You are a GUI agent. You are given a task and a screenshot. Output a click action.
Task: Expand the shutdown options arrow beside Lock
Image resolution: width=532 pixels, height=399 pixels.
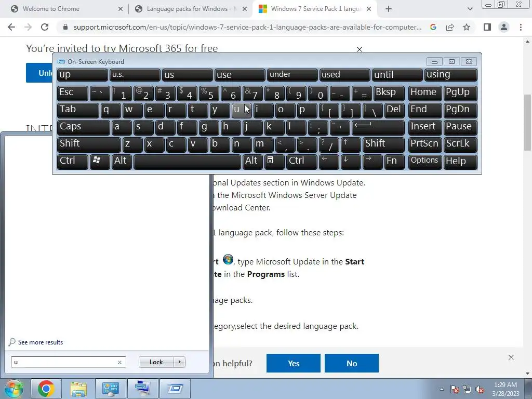(179, 362)
